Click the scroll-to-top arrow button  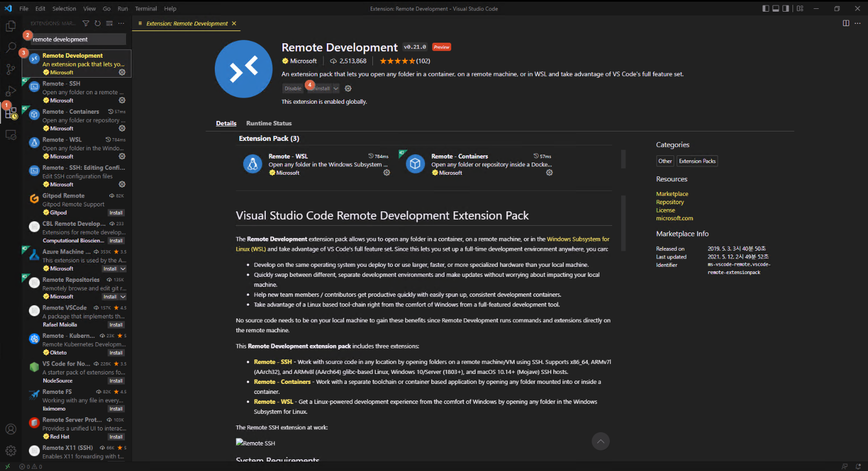600,442
